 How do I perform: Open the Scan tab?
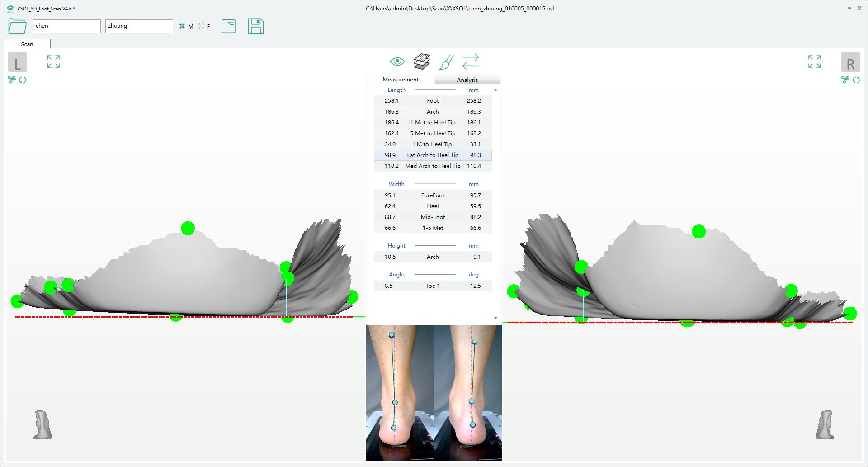coord(27,44)
